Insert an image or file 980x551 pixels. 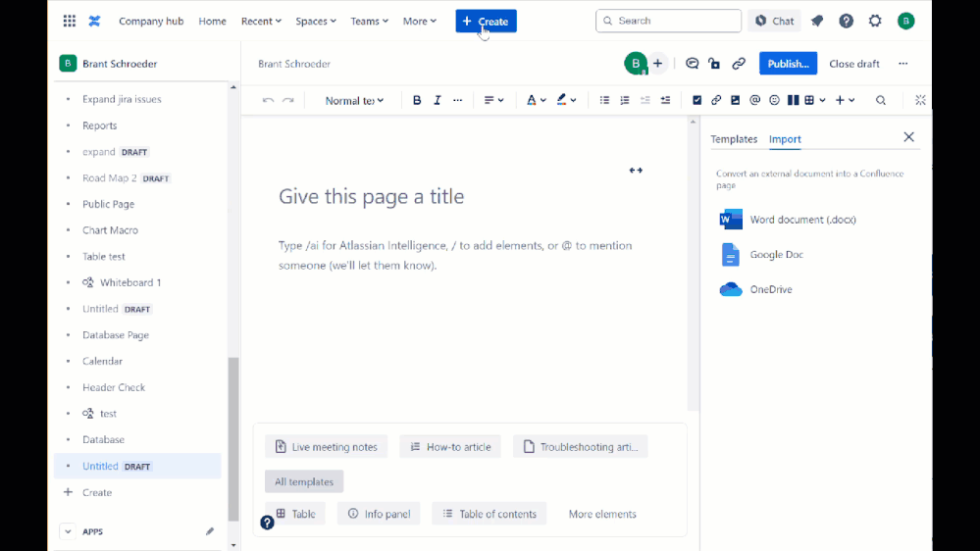pos(736,100)
